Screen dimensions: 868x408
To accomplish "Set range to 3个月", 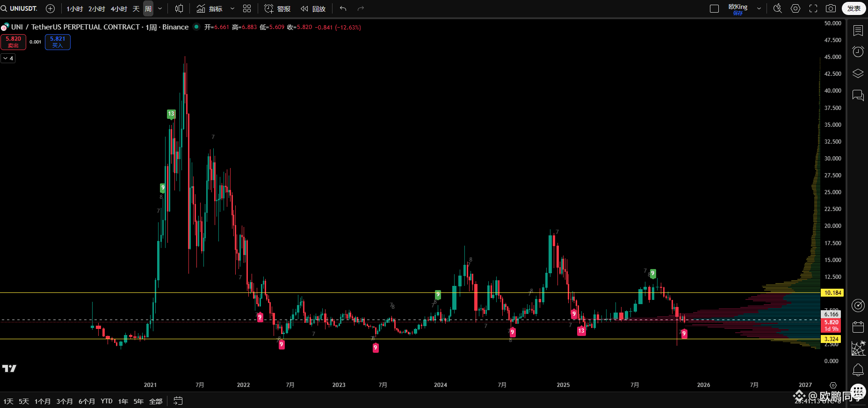I will pos(65,401).
